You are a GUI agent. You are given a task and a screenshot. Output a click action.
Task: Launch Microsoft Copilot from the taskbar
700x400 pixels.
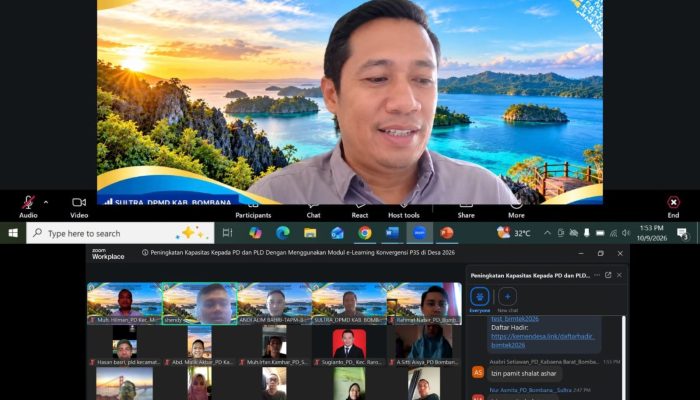pos(255,233)
